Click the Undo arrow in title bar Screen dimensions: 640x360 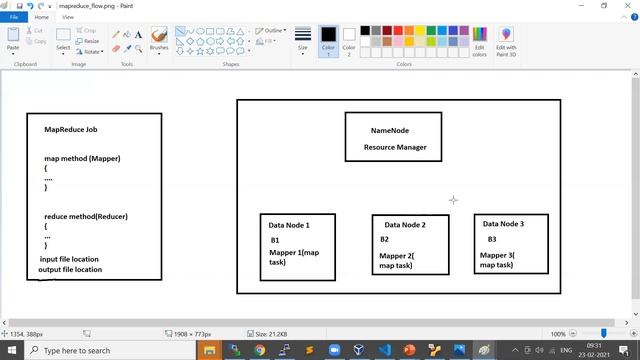[30, 6]
